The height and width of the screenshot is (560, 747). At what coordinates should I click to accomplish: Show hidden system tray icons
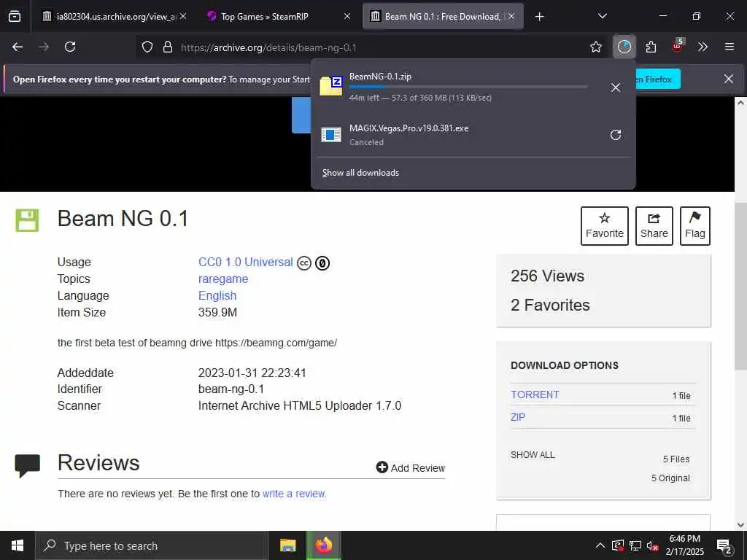pos(600,545)
